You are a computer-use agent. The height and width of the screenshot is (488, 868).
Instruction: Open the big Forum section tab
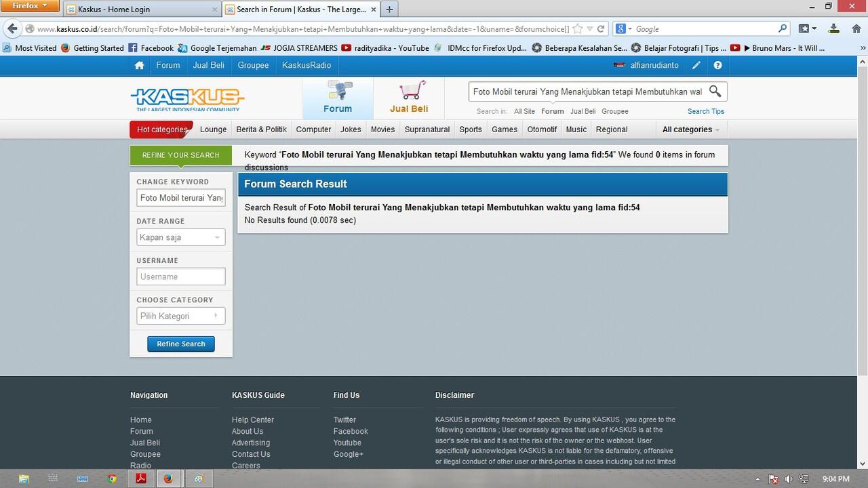point(338,98)
